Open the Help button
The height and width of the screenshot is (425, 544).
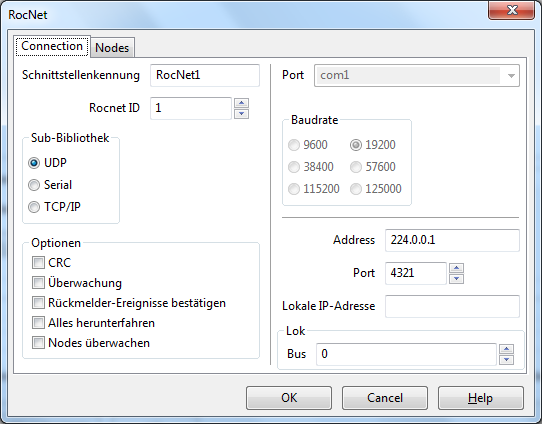[481, 398]
